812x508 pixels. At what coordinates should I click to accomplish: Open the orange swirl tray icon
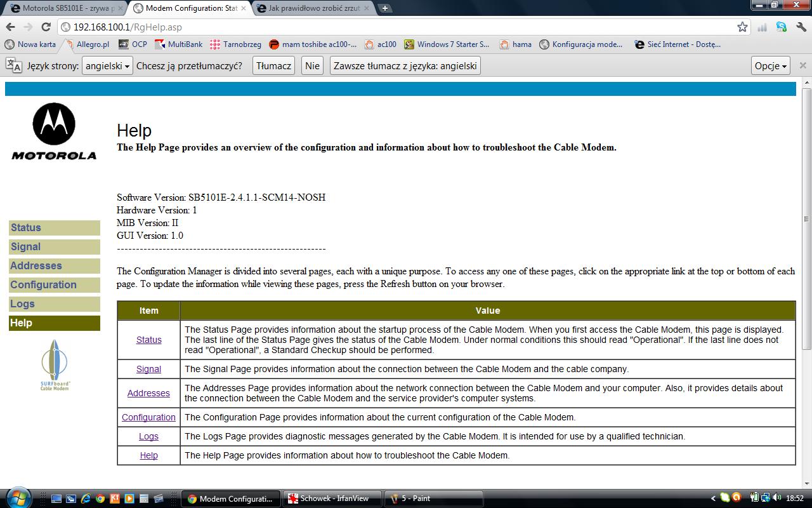tap(737, 498)
